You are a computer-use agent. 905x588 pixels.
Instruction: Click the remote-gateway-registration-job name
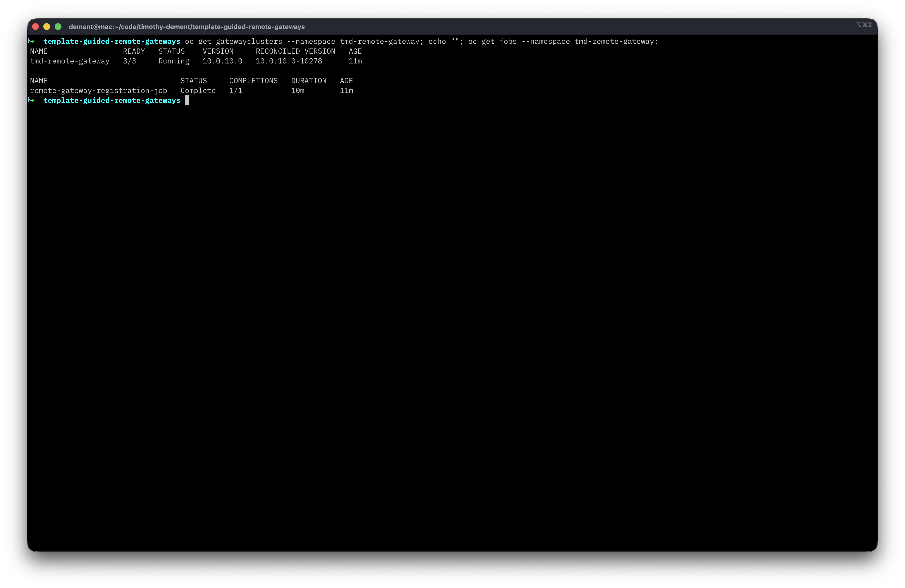98,91
